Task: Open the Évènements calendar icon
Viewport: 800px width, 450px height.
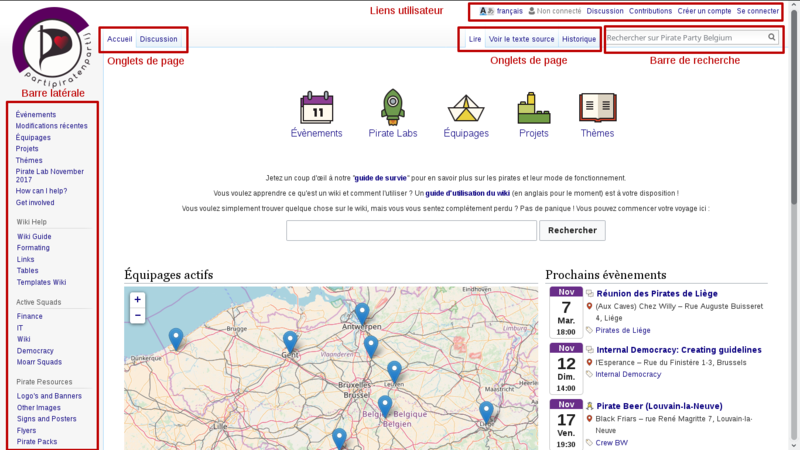Action: 316,106
